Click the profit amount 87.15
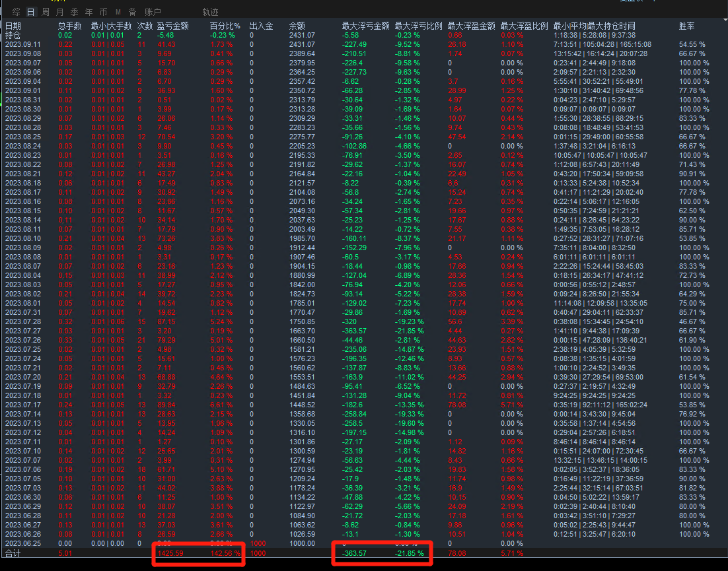Screen dimensions: 728x571 [x=166, y=322]
